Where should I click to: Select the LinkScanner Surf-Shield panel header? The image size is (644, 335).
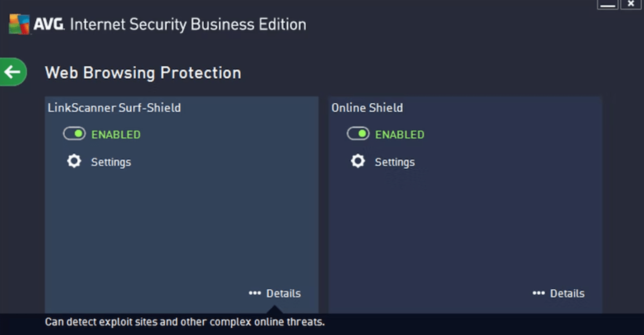[x=114, y=108]
